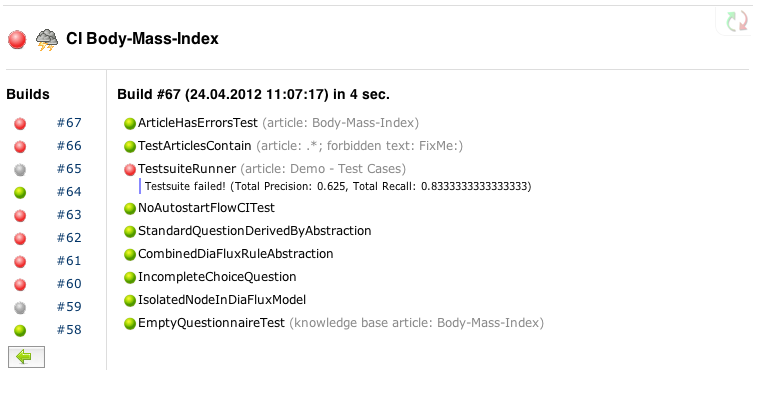Screen dimensions: 757x393
Task: Expand the TestsuiteRunner test result
Action: [x=187, y=169]
